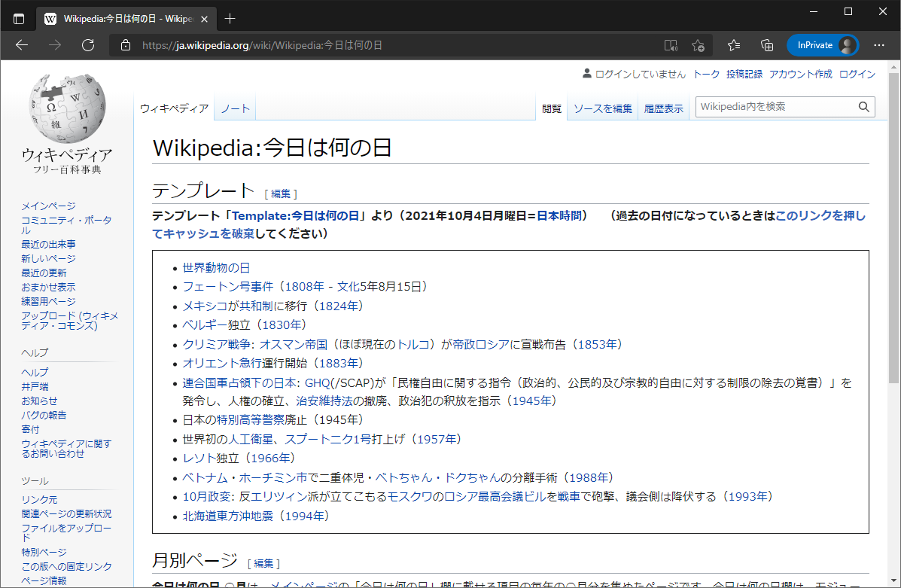Open 最近の出来事 sidebar link
The image size is (901, 588).
(48, 244)
